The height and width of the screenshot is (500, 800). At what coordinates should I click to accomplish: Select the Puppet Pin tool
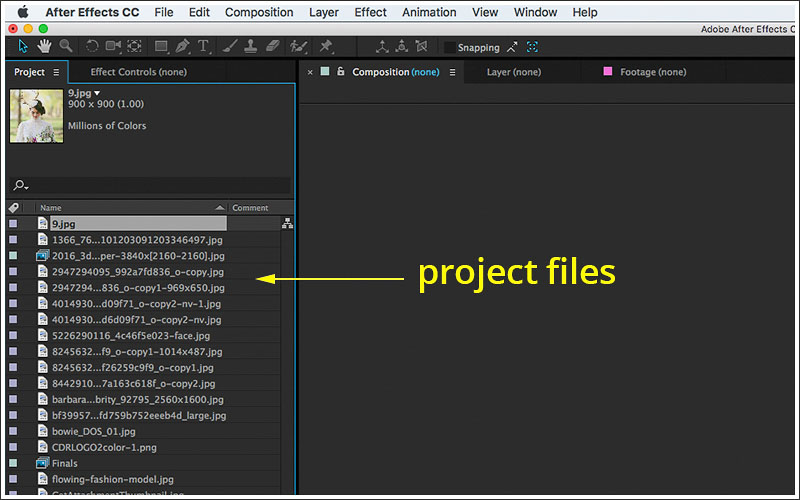[x=326, y=47]
